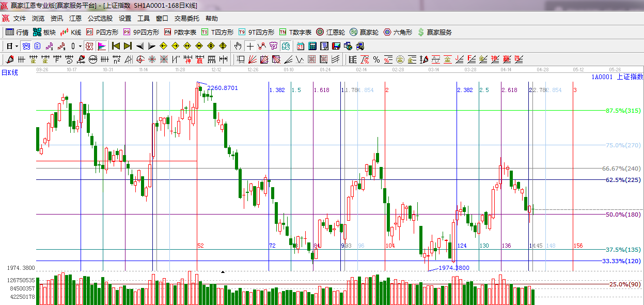Toggle the pink flag volume panel button

pos(102,46)
